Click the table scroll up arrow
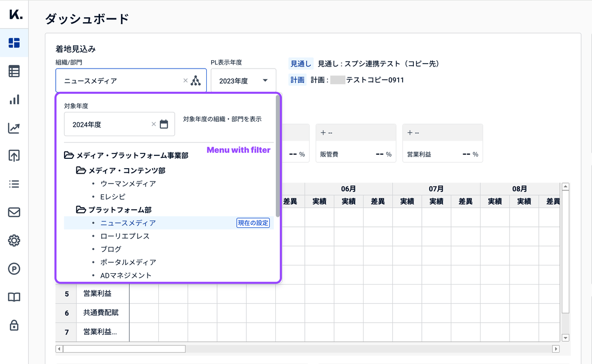 (565, 187)
